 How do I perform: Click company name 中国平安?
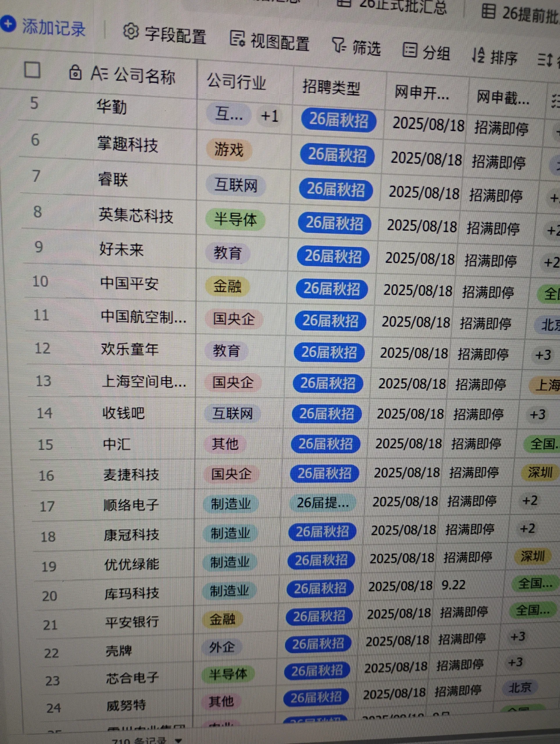[x=129, y=283]
